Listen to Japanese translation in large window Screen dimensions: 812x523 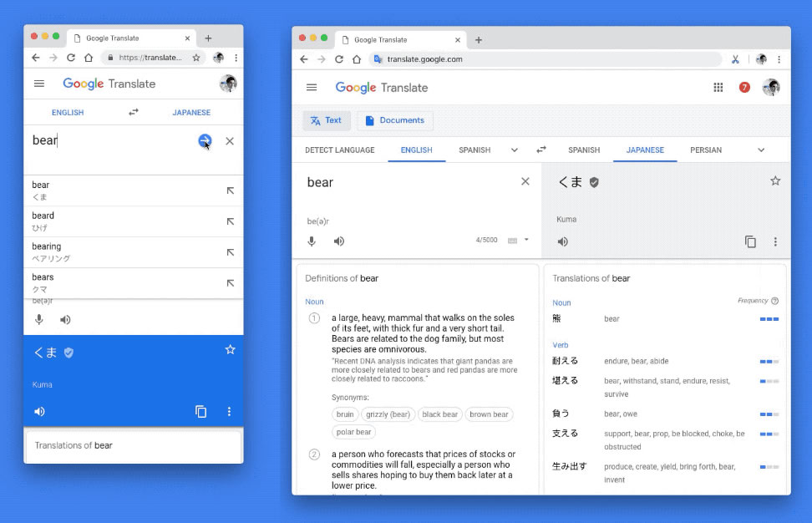click(562, 241)
